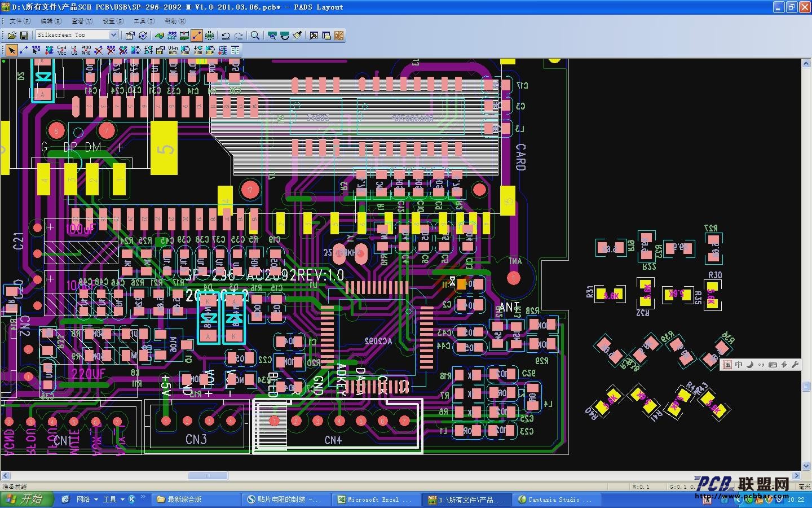
Task: Open the BGA toolbar icon
Action: (209, 35)
